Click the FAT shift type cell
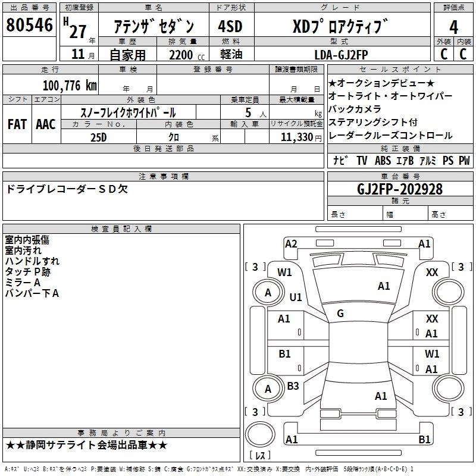The height and width of the screenshot is (476, 476). point(17,124)
